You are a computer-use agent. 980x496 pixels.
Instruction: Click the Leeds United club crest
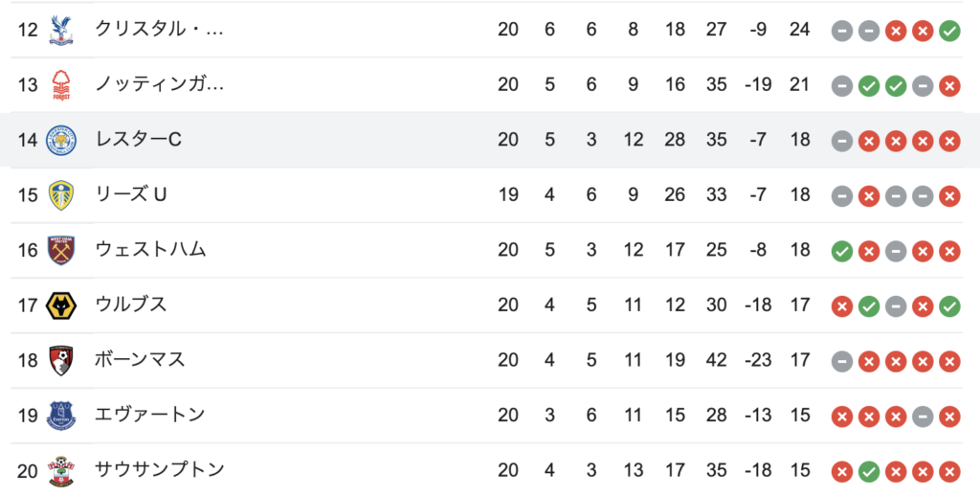(x=61, y=195)
